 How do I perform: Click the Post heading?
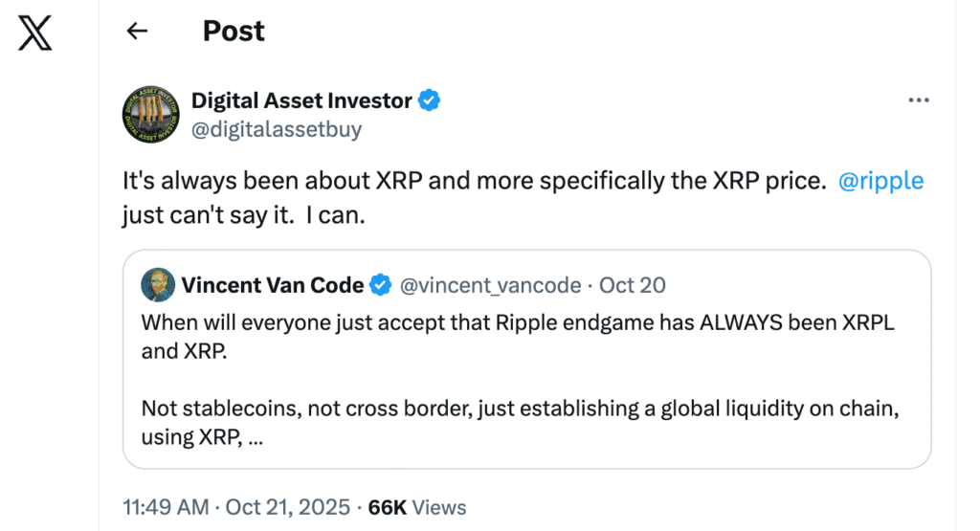(234, 32)
